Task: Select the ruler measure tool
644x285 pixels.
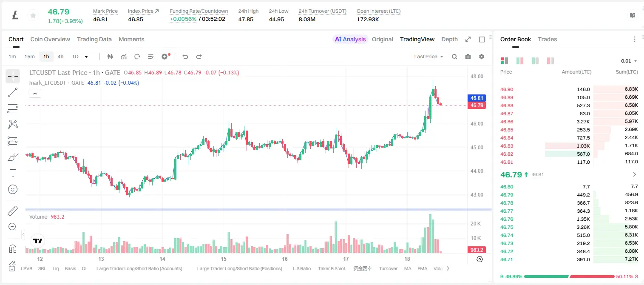Action: [x=13, y=211]
